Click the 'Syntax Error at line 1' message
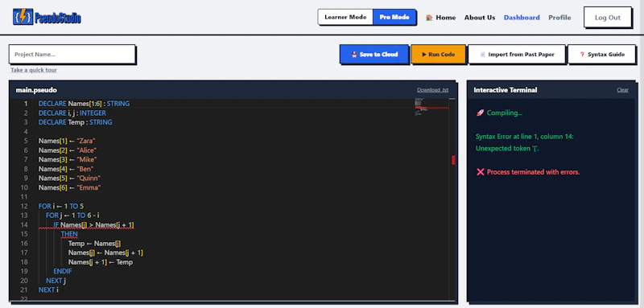This screenshot has width=644, height=308. (x=525, y=137)
